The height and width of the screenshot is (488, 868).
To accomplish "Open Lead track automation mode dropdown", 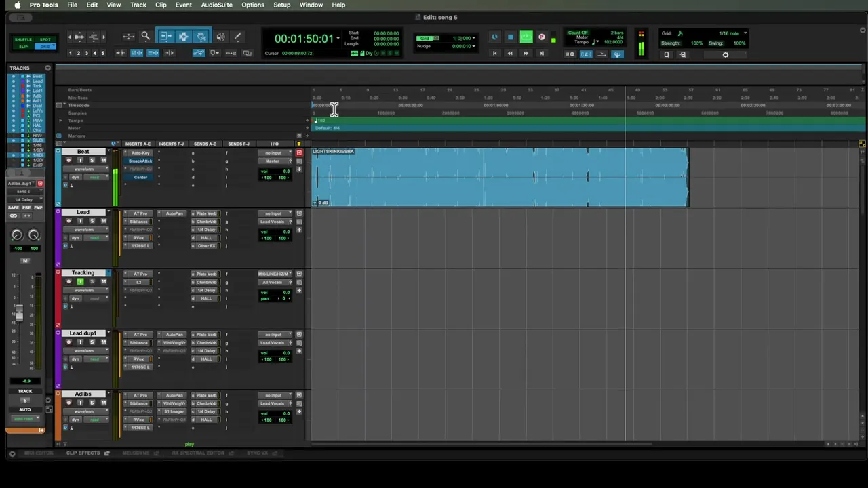I will point(97,238).
